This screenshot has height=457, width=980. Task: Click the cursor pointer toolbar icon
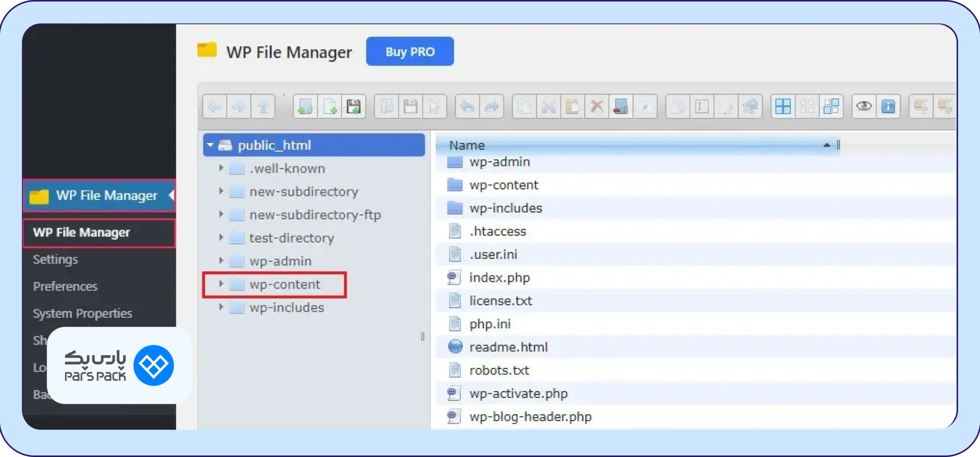click(434, 106)
